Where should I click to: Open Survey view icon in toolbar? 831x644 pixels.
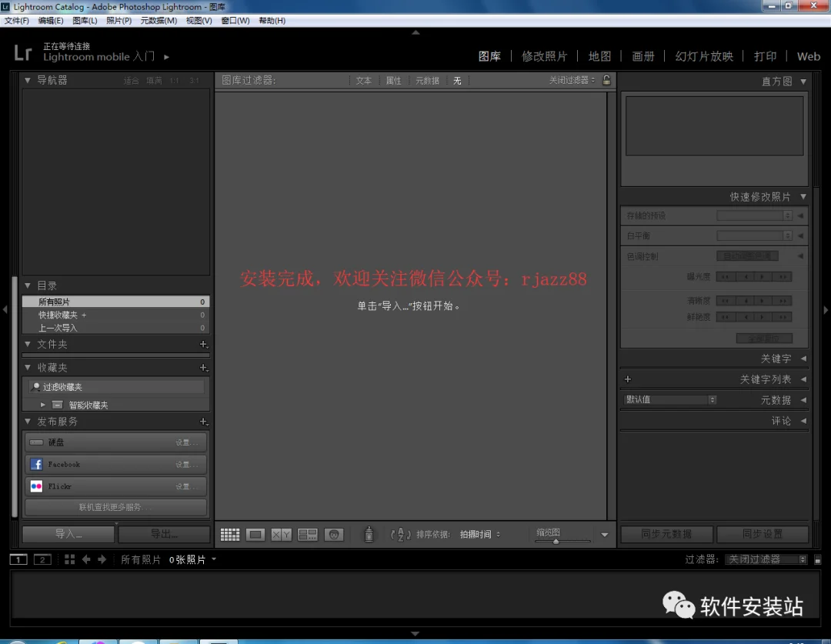coord(307,534)
